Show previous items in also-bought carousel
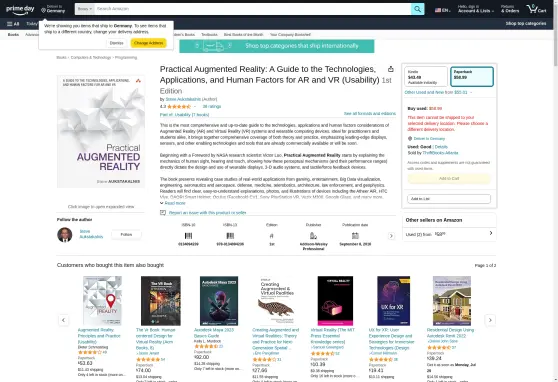Viewport: 558px width, 382px height. coord(63,320)
